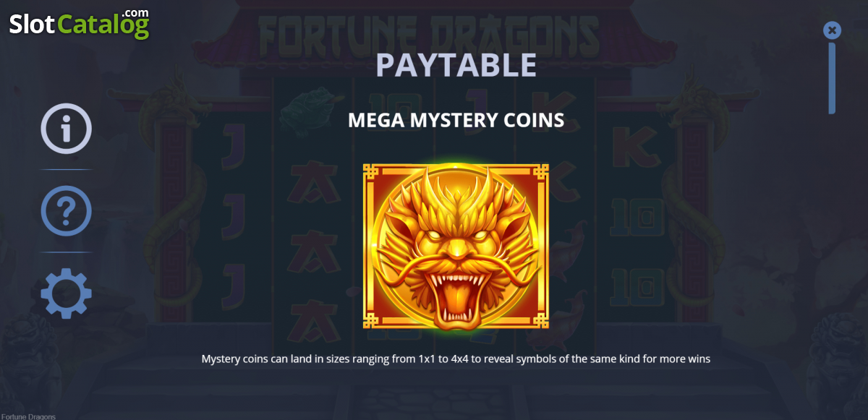Viewport: 868px width, 420px height.
Task: Click the paytable vertical scrollbar thumb
Action: (832, 78)
